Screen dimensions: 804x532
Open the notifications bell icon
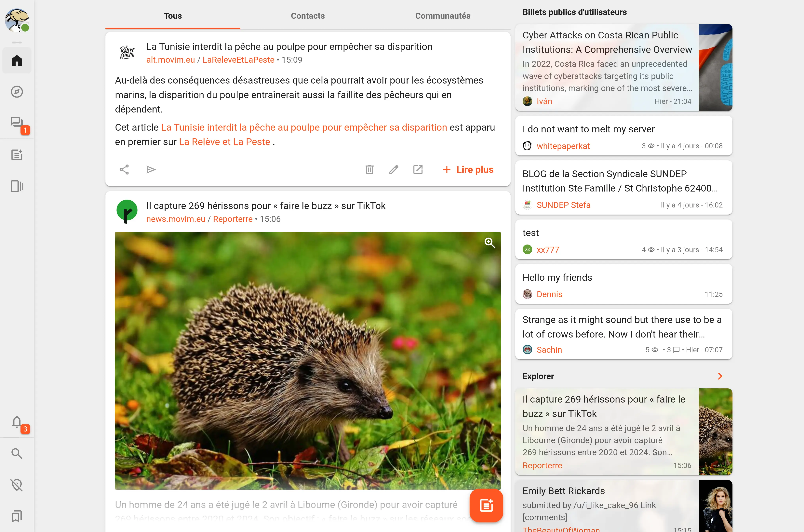click(x=17, y=422)
